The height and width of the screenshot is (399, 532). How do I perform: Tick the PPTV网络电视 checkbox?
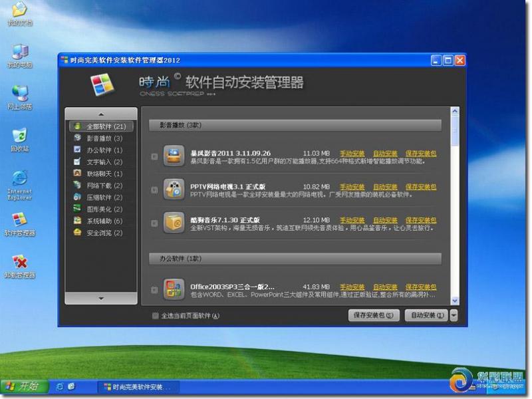tap(154, 190)
